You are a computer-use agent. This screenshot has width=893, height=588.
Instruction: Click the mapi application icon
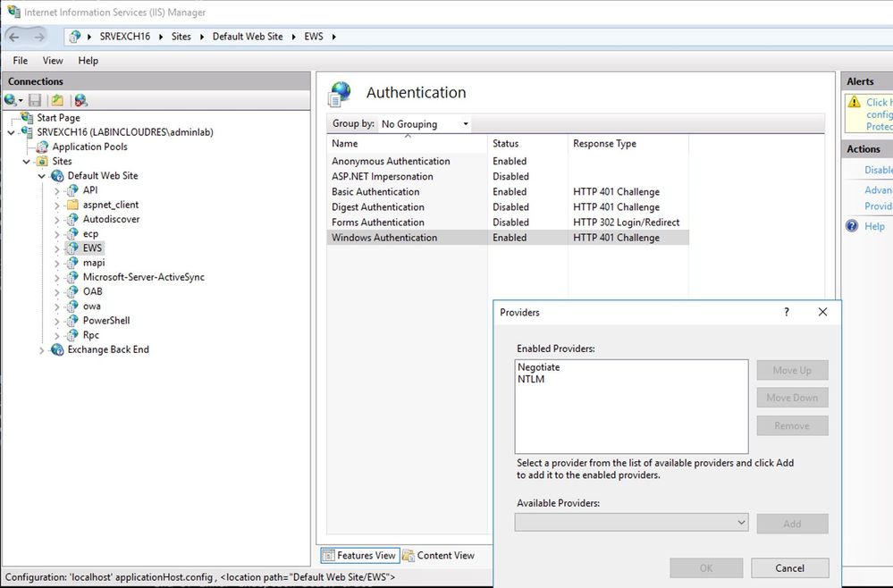click(72, 263)
